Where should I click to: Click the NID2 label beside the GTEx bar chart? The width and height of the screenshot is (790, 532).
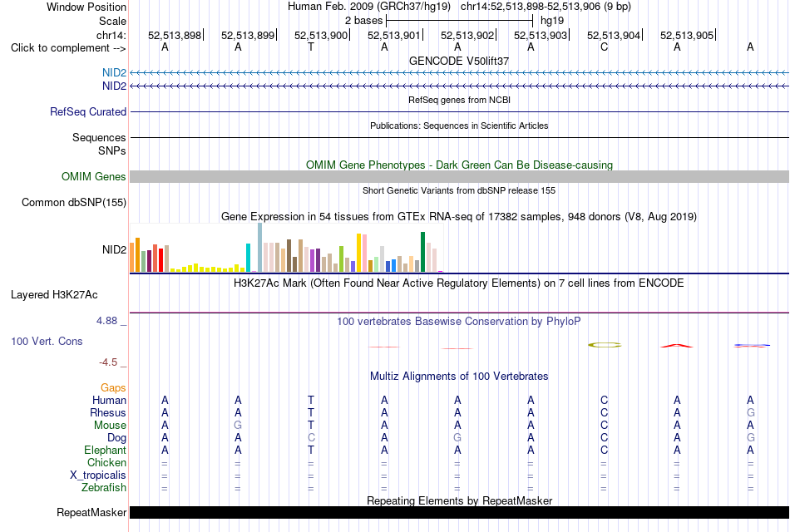(x=115, y=250)
